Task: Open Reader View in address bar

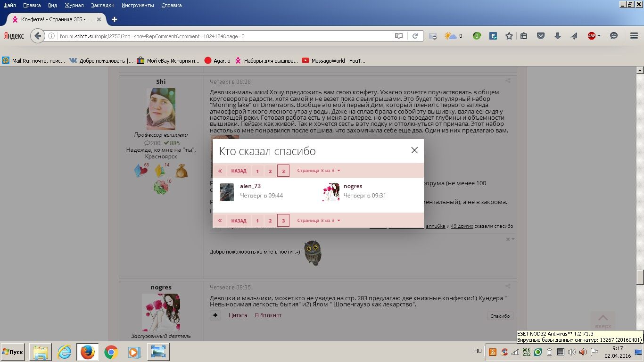Action: click(399, 36)
